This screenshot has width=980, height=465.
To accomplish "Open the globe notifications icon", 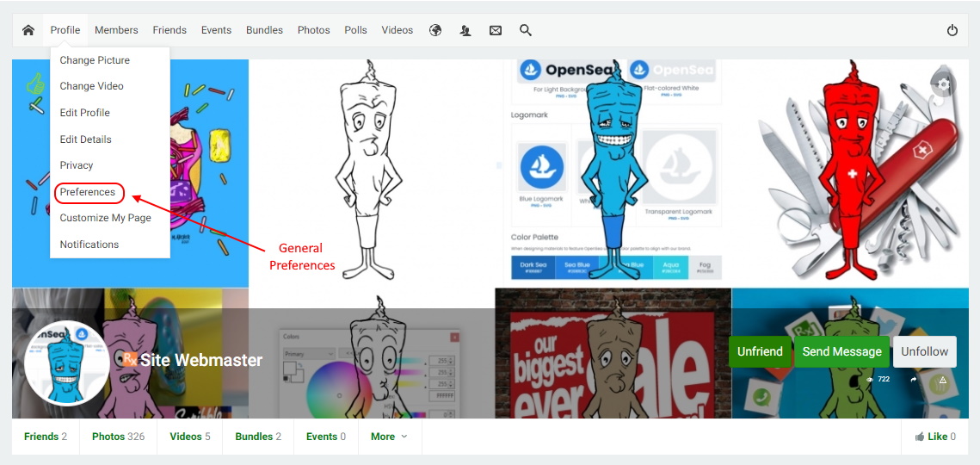I will pyautogui.click(x=435, y=30).
